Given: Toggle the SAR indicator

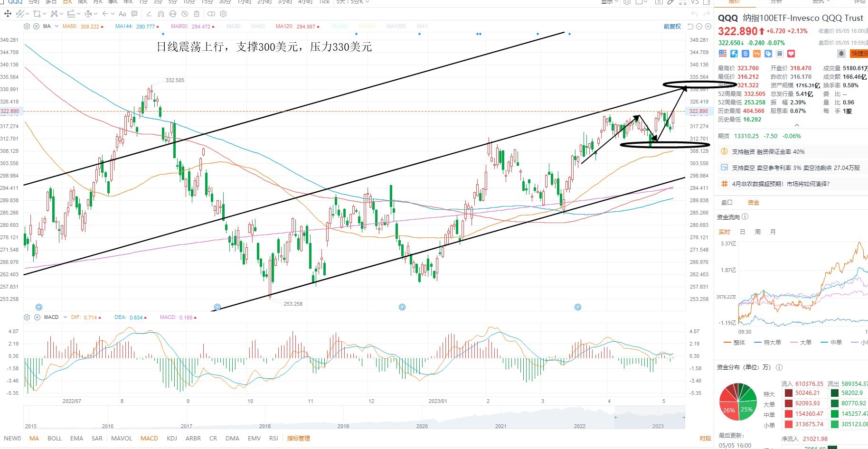Looking at the screenshot, I should [x=97, y=438].
